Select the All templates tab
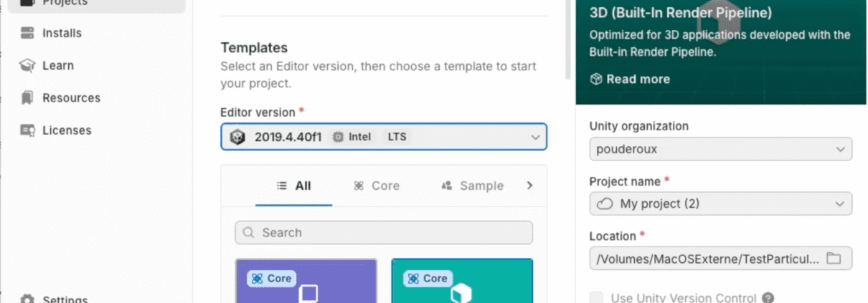The width and height of the screenshot is (868, 303). coord(294,186)
